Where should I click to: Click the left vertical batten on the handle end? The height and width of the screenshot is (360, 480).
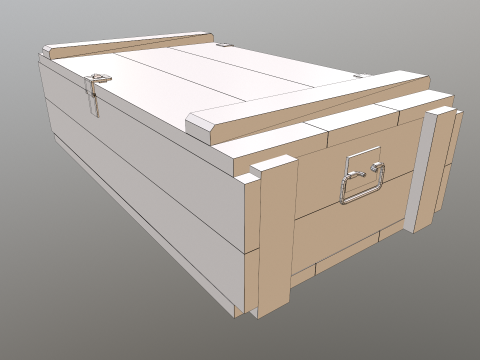[x=274, y=237]
